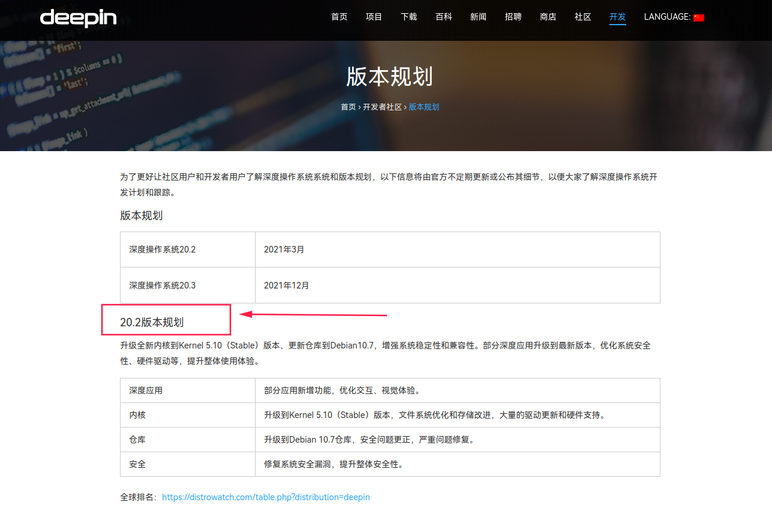Click the 升级到Kernel 5.10（Stable）版本 description cell
Screen dimensions: 772x532
[458, 415]
